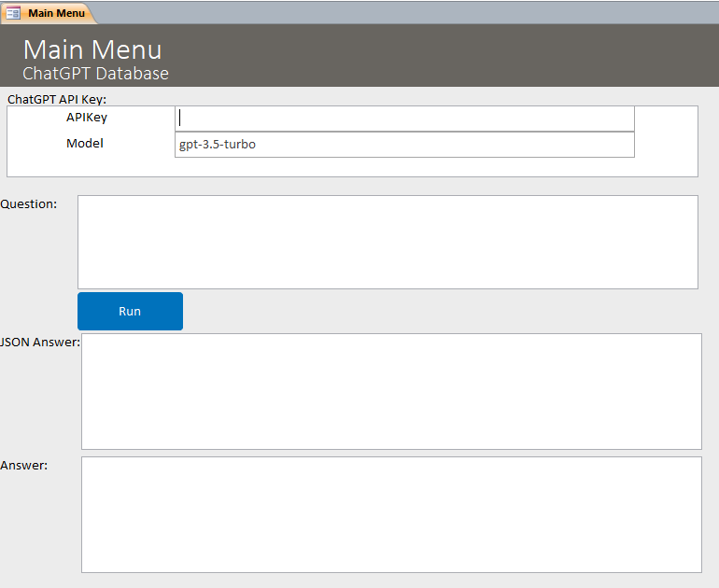Click inside the JSON Answer text box

tap(391, 391)
